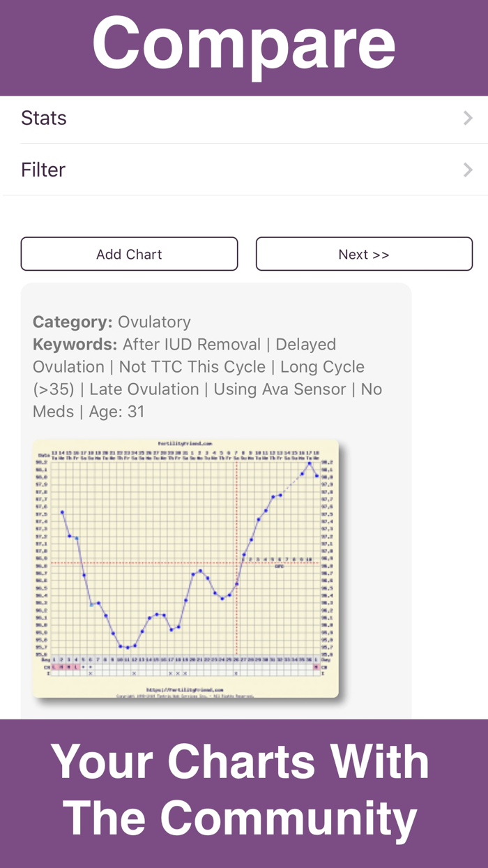Click an X mark in the intercourse row
The width and height of the screenshot is (488, 868).
pyautogui.click(x=92, y=673)
